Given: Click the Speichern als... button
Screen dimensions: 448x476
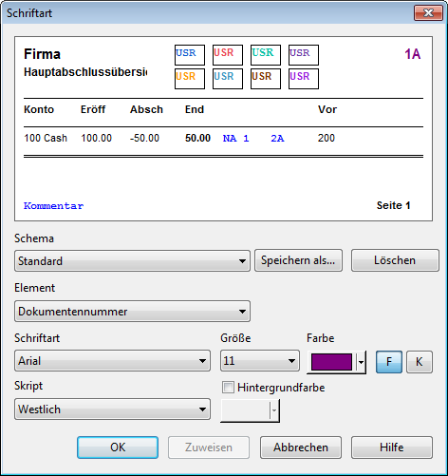Looking at the screenshot, I should coord(298,260).
